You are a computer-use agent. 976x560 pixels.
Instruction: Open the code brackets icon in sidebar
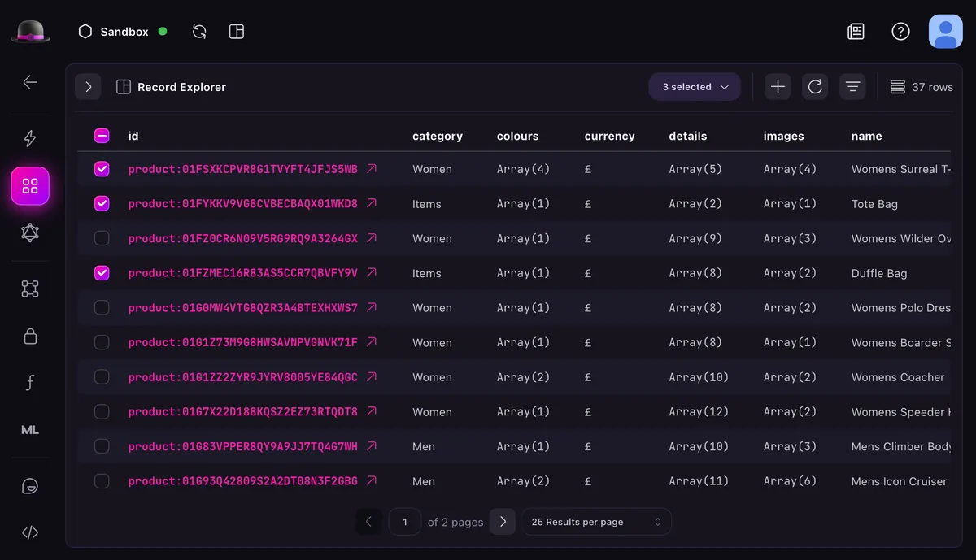(x=30, y=533)
